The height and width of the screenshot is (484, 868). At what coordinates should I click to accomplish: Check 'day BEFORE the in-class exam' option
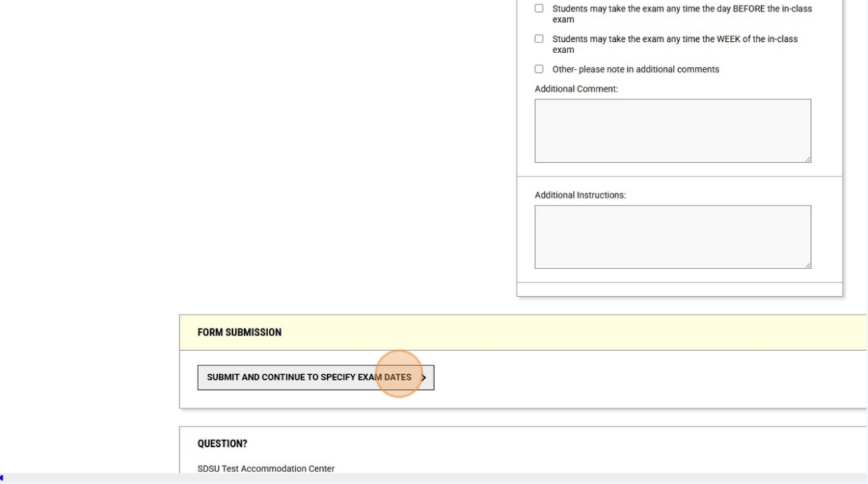(x=539, y=9)
